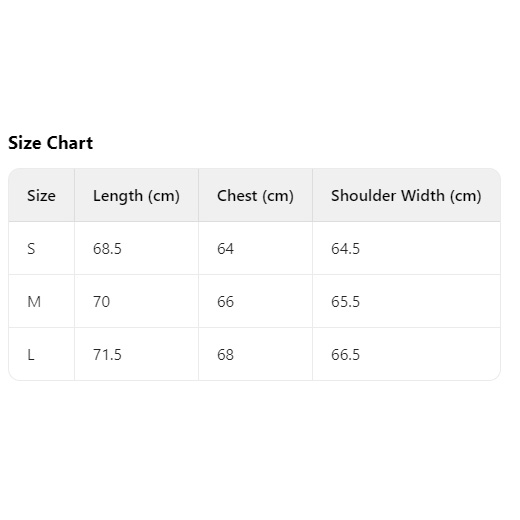This screenshot has width=520, height=520.
Task: Click the Size Chart heading
Action: coord(50,143)
